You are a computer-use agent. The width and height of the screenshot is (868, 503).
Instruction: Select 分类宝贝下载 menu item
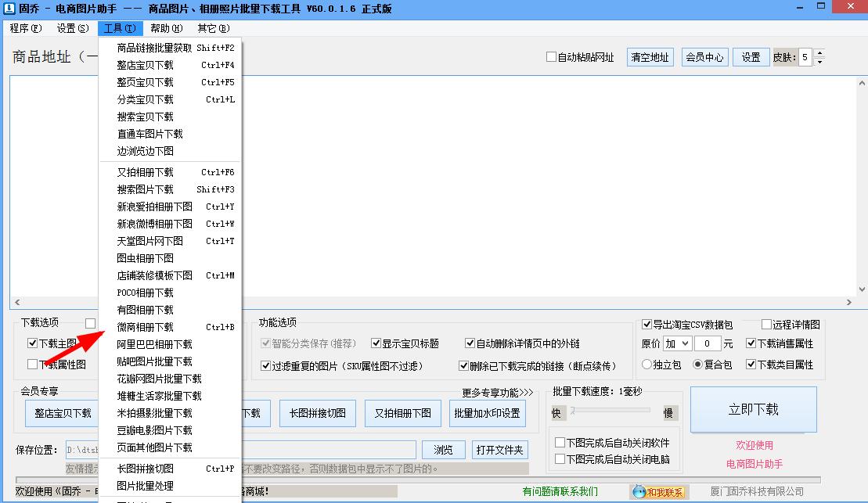(170, 99)
